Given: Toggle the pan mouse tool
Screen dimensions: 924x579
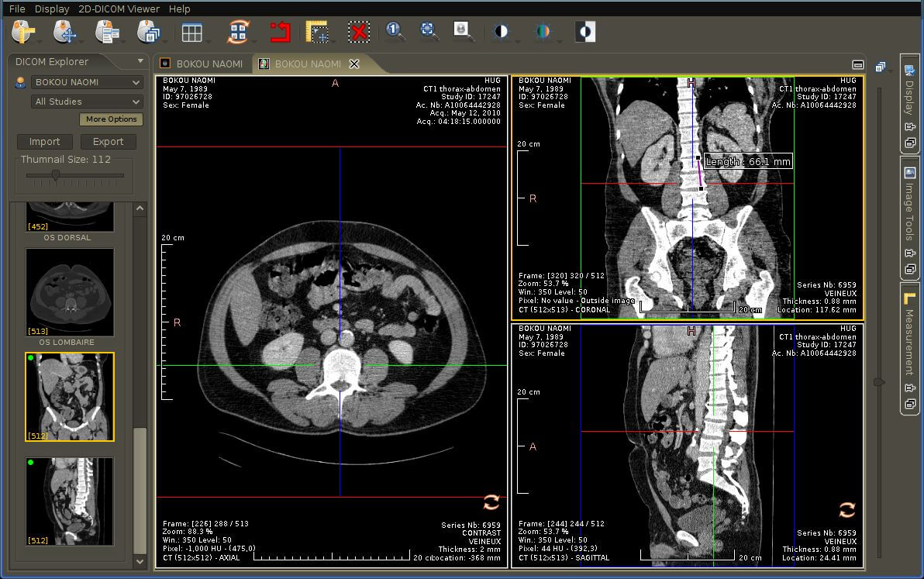Looking at the screenshot, I should [x=66, y=32].
